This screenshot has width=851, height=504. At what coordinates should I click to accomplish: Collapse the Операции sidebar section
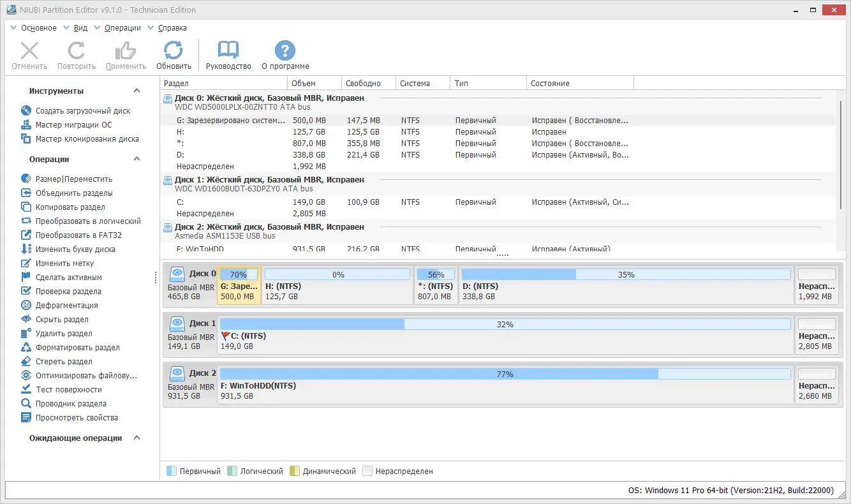click(136, 159)
